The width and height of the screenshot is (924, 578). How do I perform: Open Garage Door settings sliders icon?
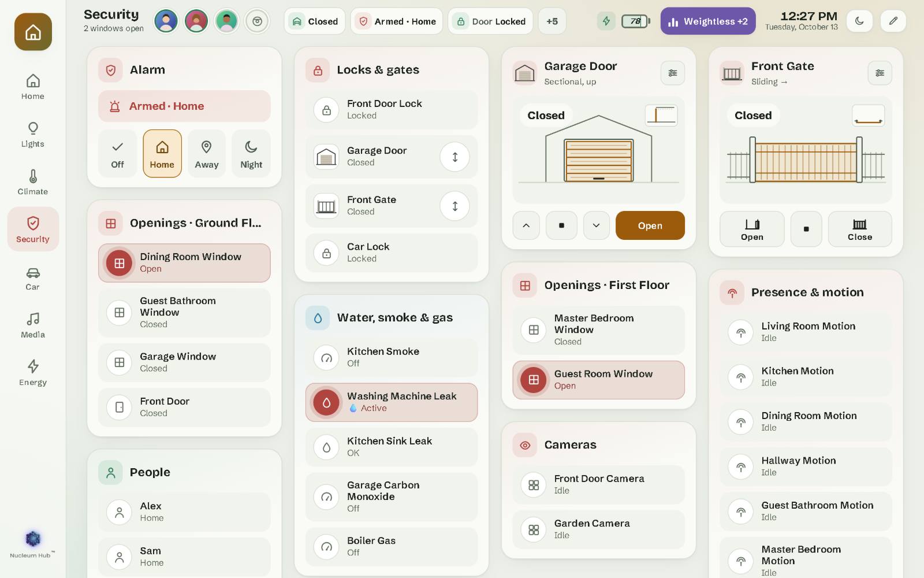click(x=673, y=73)
